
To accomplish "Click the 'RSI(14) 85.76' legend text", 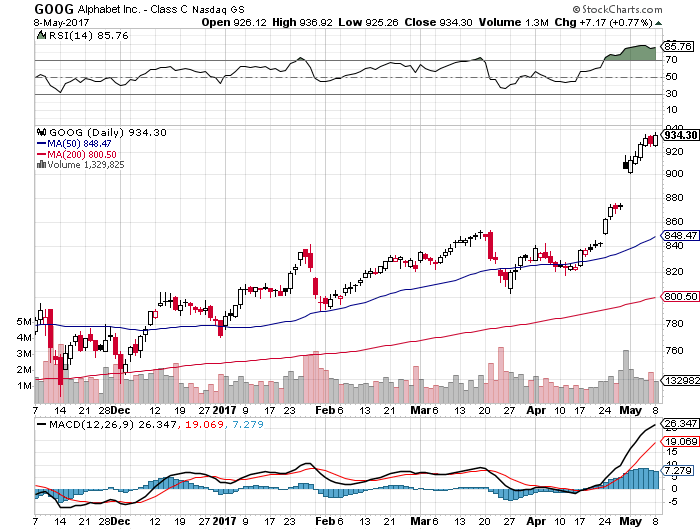I will tap(88, 35).
